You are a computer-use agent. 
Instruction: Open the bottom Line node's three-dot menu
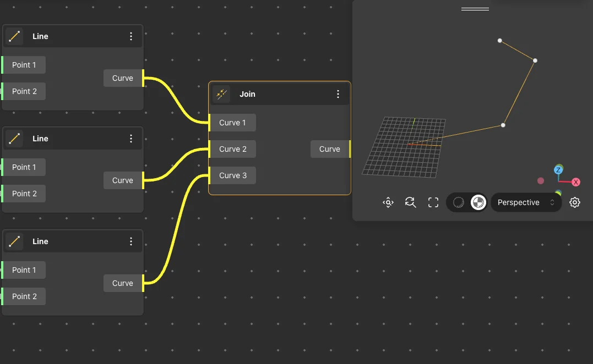pos(131,241)
